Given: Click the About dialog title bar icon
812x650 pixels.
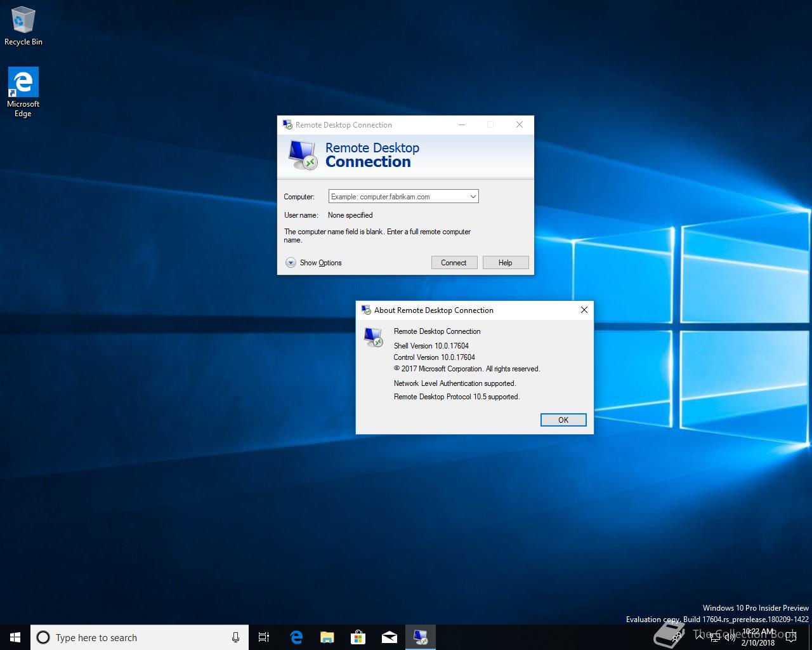Looking at the screenshot, I should tap(366, 310).
